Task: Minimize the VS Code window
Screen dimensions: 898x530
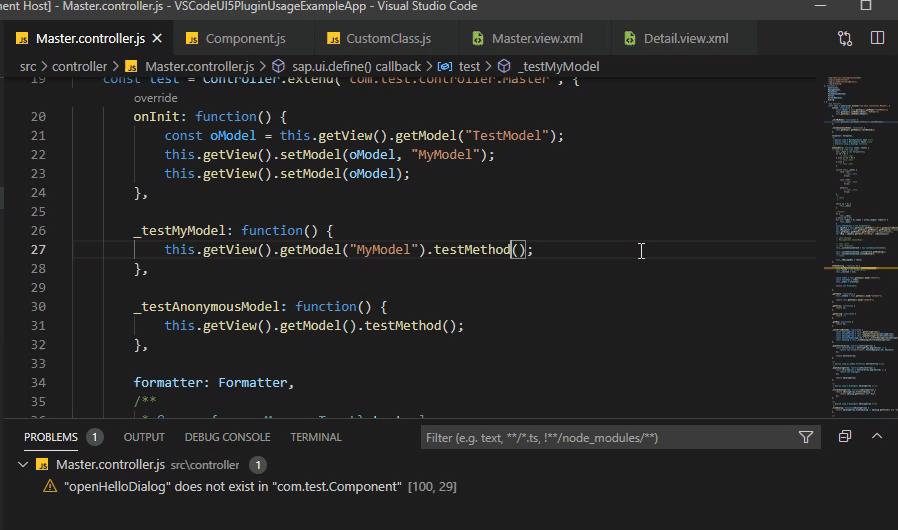Action: 820,6
